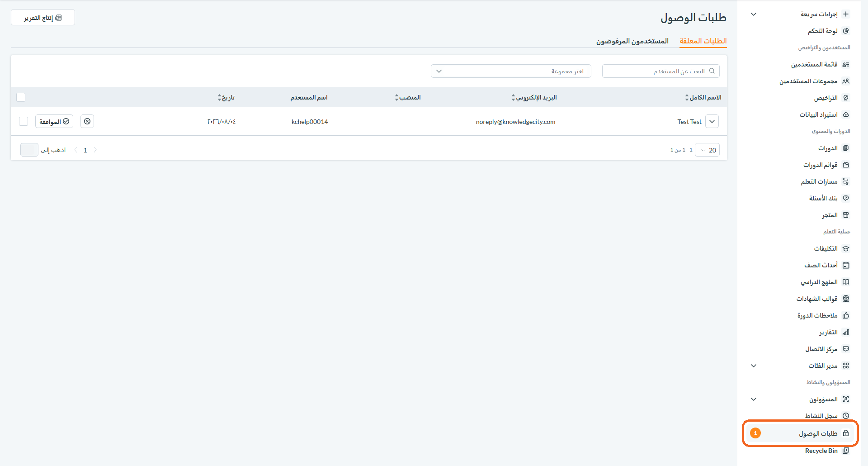Open the dashboard icon لوحة التحكم

click(x=846, y=31)
